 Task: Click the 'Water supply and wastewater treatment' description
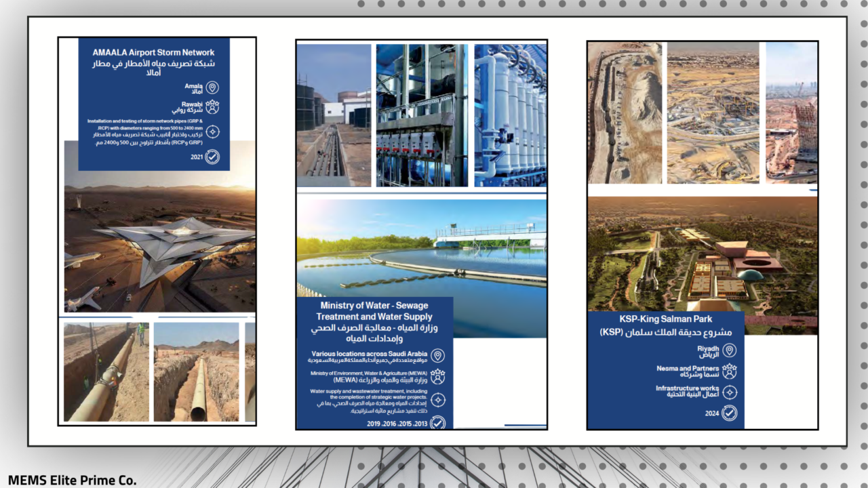coord(369,394)
